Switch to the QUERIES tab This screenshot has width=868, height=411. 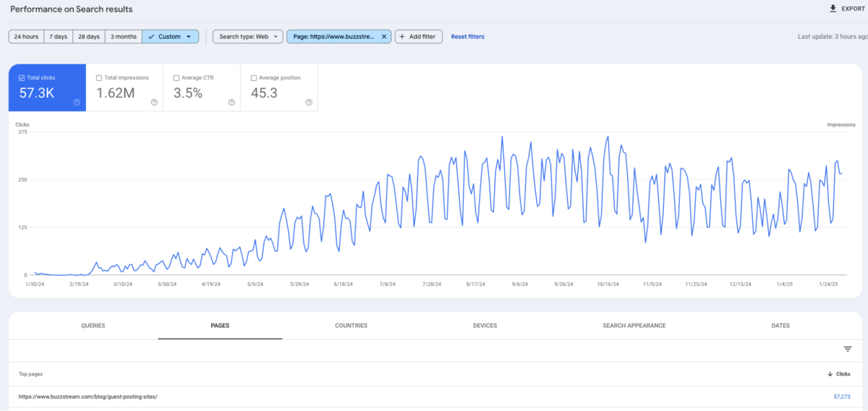point(93,326)
